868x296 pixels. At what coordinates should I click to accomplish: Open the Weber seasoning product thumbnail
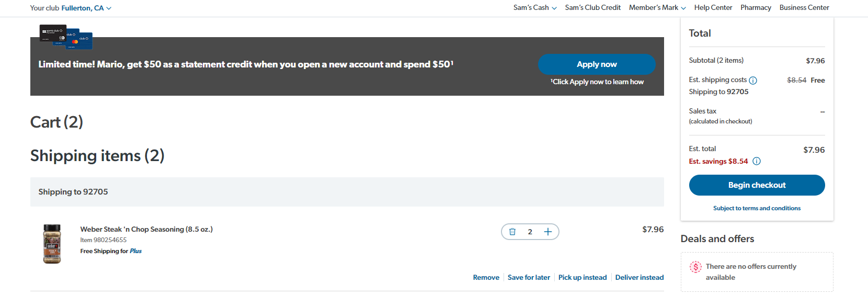pyautogui.click(x=52, y=244)
